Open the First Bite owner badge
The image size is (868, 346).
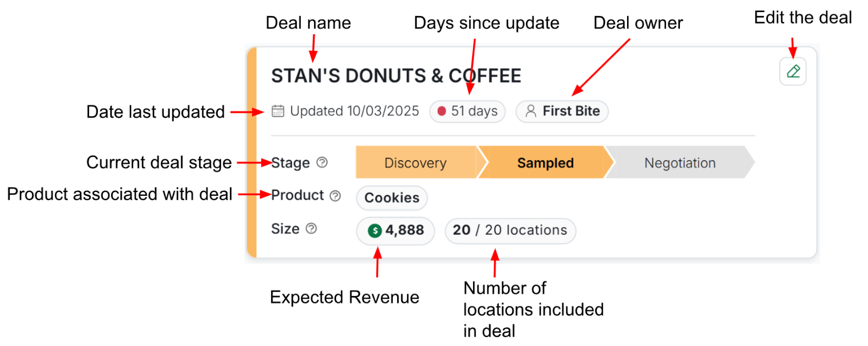pyautogui.click(x=562, y=111)
